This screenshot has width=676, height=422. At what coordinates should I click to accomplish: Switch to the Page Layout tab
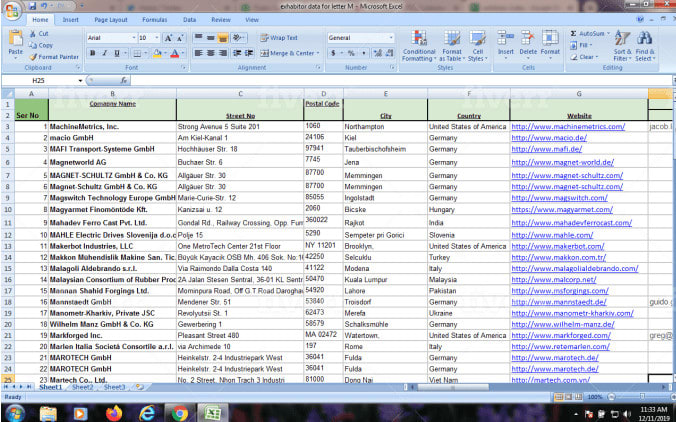pos(111,20)
